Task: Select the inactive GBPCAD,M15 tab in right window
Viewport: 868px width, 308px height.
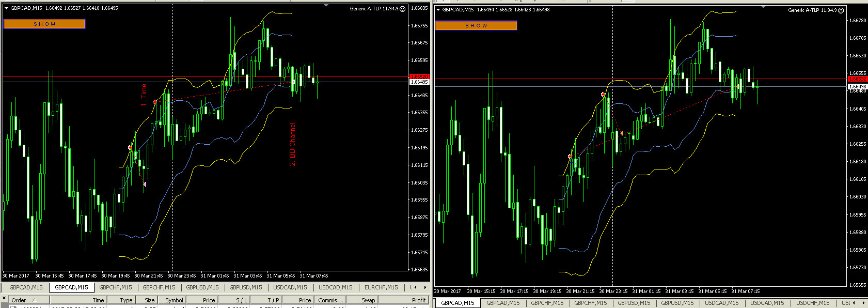Action: coord(503,303)
